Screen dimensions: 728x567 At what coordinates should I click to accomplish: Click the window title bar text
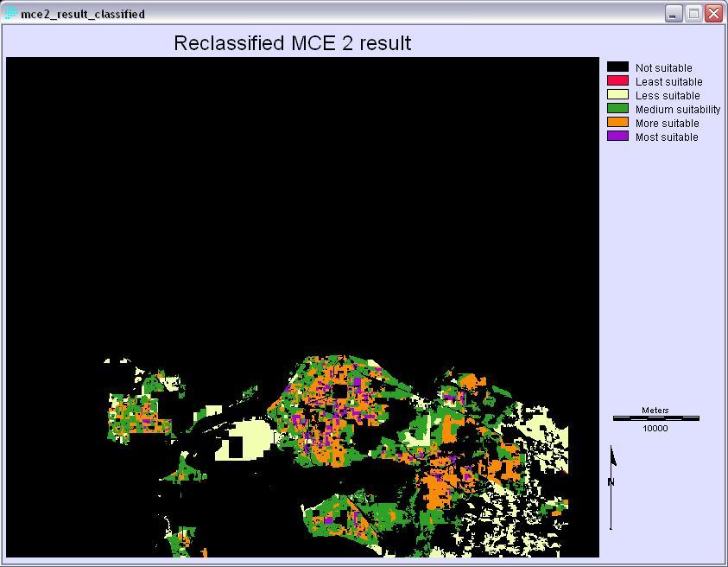pyautogui.click(x=83, y=15)
